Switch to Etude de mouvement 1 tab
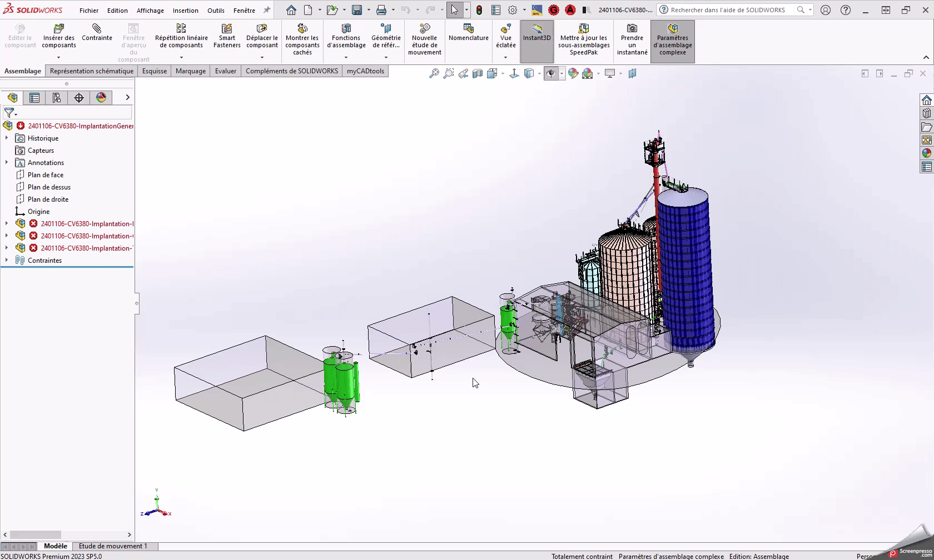 tap(113, 546)
